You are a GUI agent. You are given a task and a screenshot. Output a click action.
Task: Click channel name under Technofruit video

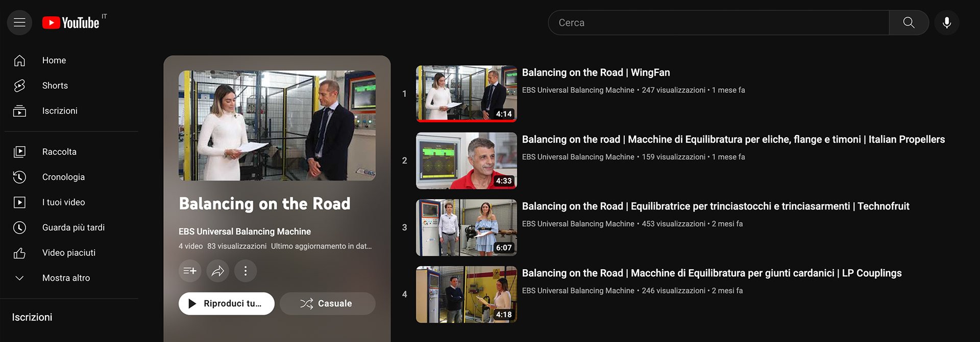coord(578,224)
